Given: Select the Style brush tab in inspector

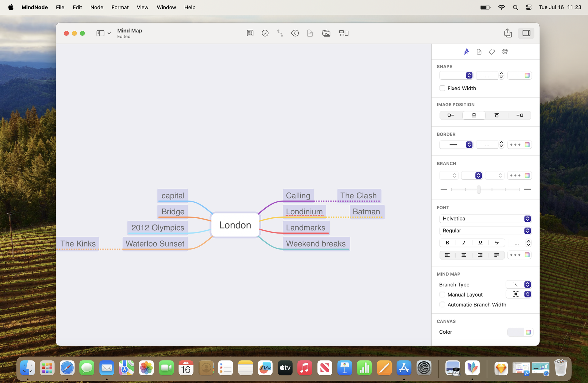Looking at the screenshot, I should tap(466, 52).
